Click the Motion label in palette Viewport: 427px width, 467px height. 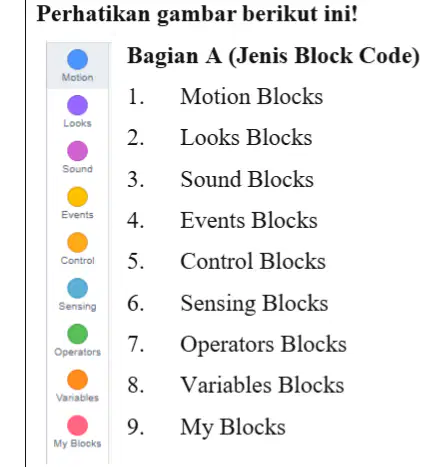coord(77,77)
